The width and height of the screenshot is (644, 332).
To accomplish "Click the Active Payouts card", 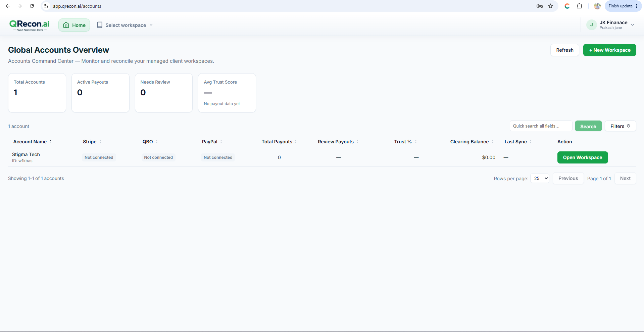I will (100, 93).
